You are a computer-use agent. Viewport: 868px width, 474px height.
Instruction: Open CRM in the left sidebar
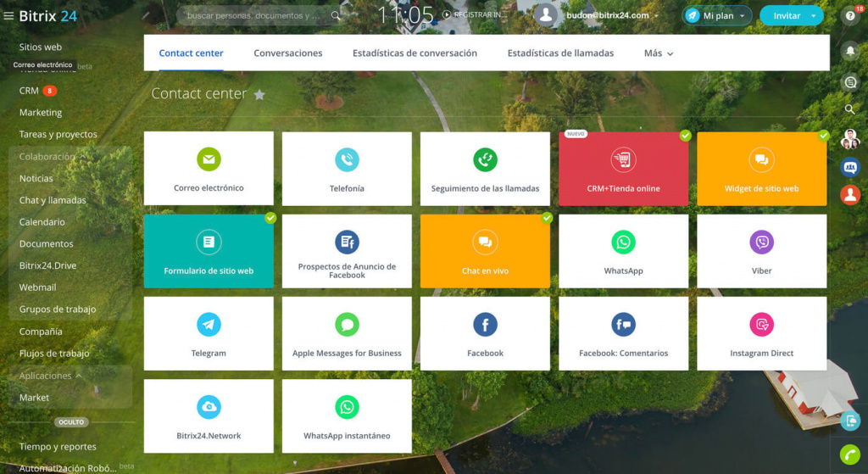29,91
